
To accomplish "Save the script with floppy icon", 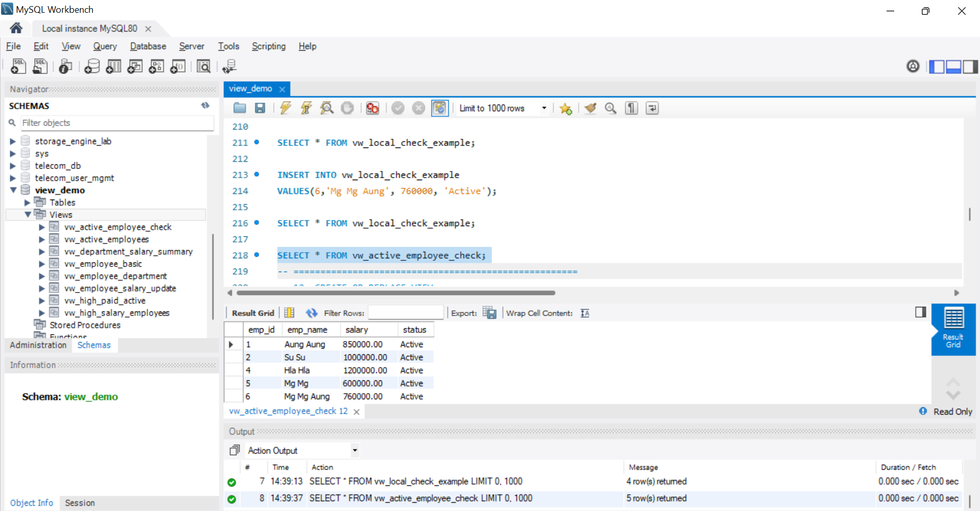I will click(260, 108).
